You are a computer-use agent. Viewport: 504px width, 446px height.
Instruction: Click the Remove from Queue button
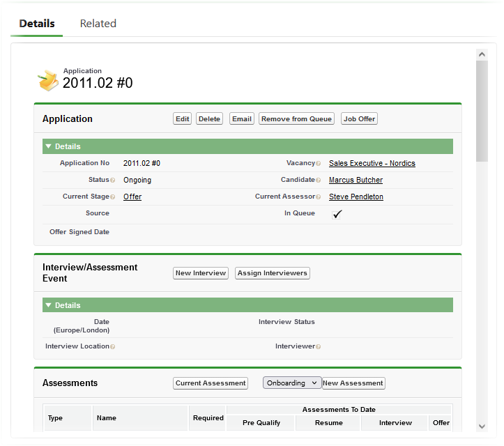(296, 119)
